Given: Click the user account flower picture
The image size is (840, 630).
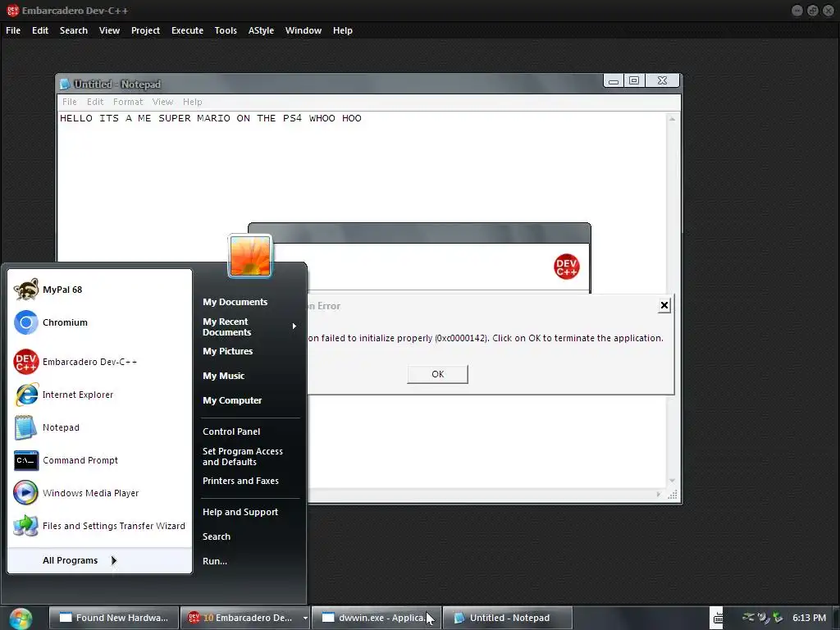Looking at the screenshot, I should click(250, 256).
